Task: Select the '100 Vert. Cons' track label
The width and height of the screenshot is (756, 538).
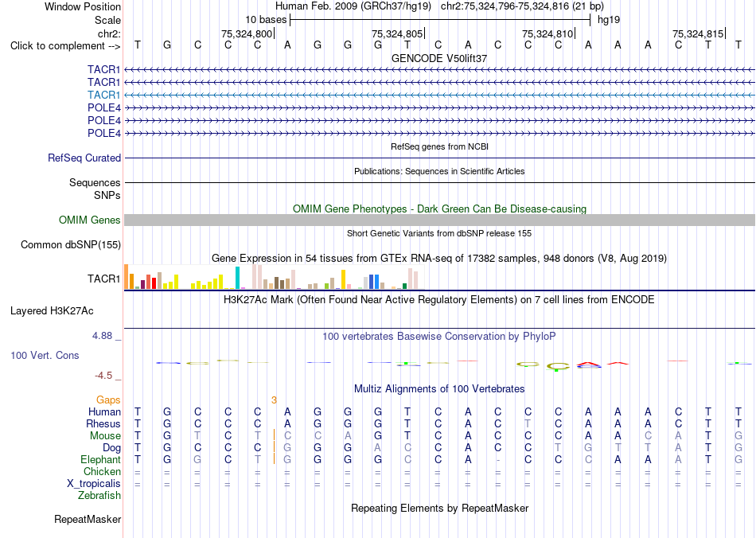Action: pyautogui.click(x=45, y=356)
